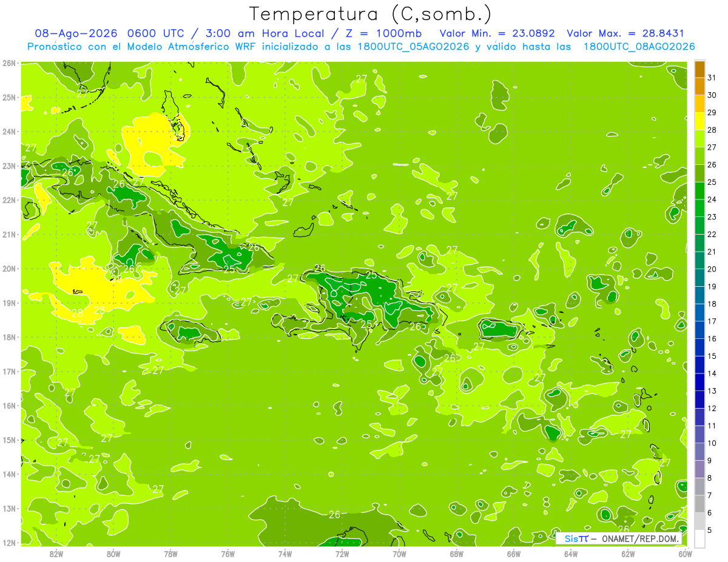Viewport: 728px width, 562px height.
Task: Click the "70W" longitude axis label
Action: tap(399, 554)
